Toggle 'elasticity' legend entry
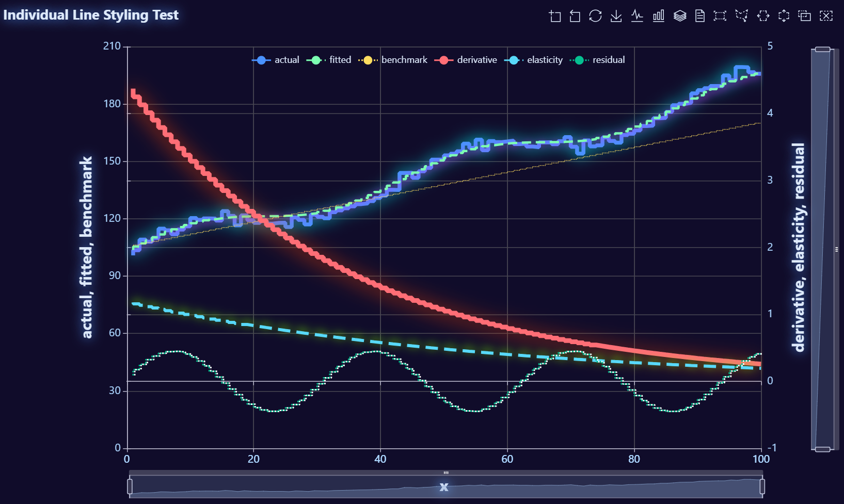Screen dimensions: 844x504 pyautogui.click(x=534, y=60)
